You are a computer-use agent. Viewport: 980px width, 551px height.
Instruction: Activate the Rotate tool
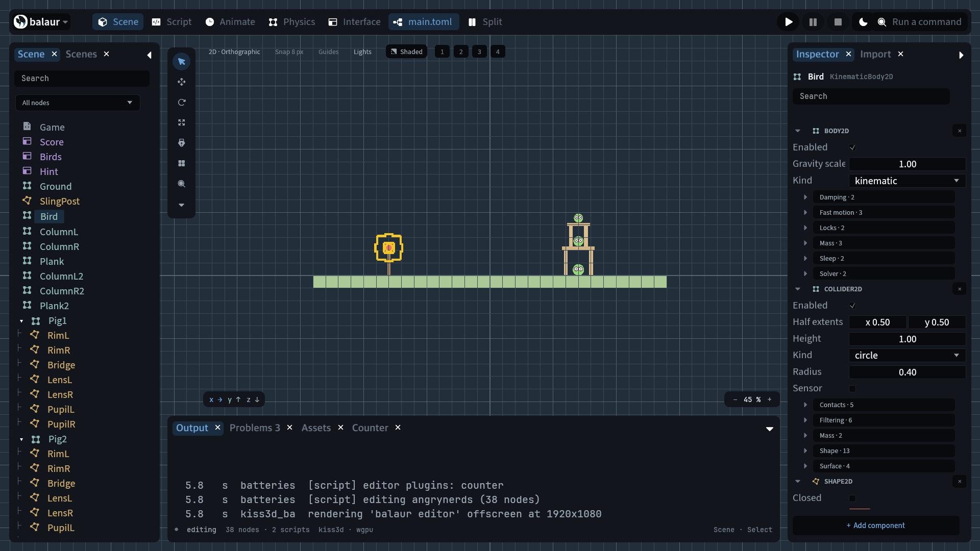click(181, 103)
